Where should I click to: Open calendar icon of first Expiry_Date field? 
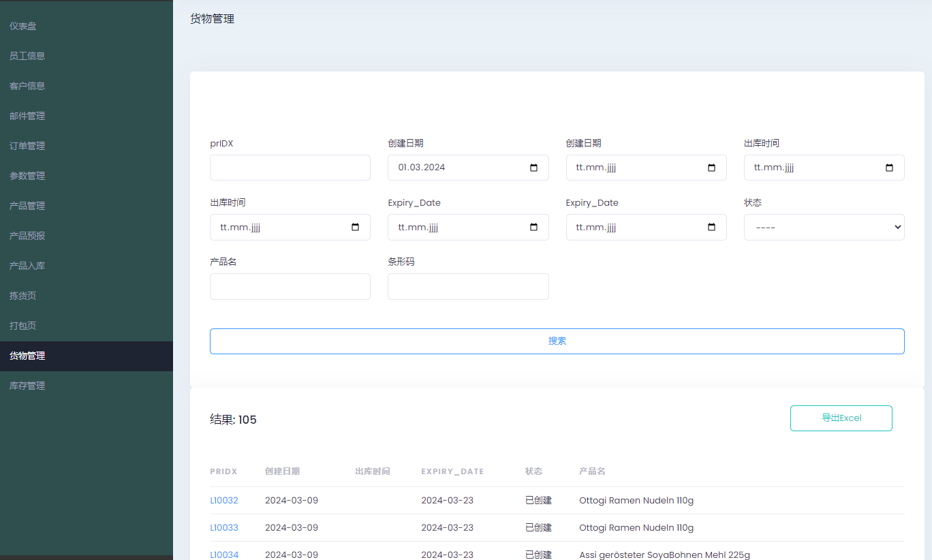pos(533,228)
